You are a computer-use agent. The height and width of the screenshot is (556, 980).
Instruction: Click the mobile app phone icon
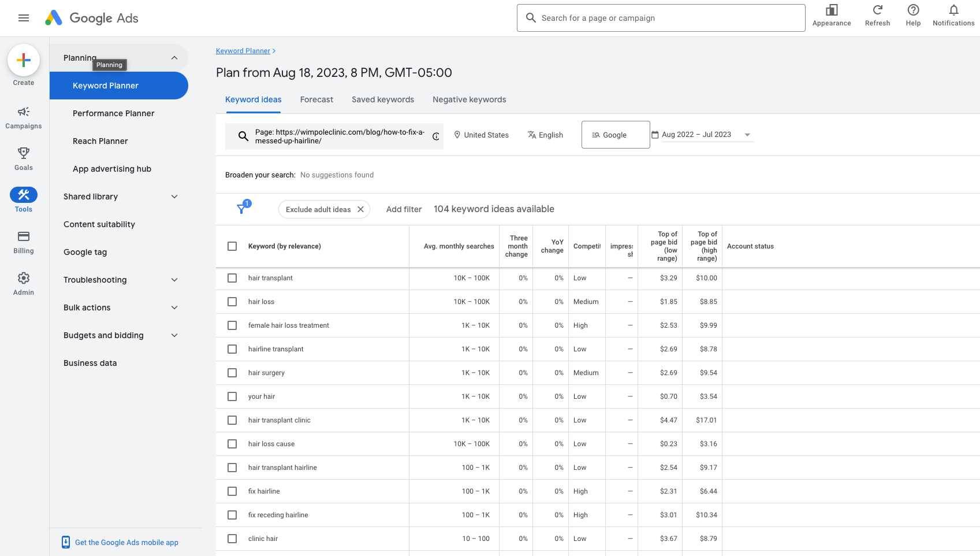66,542
